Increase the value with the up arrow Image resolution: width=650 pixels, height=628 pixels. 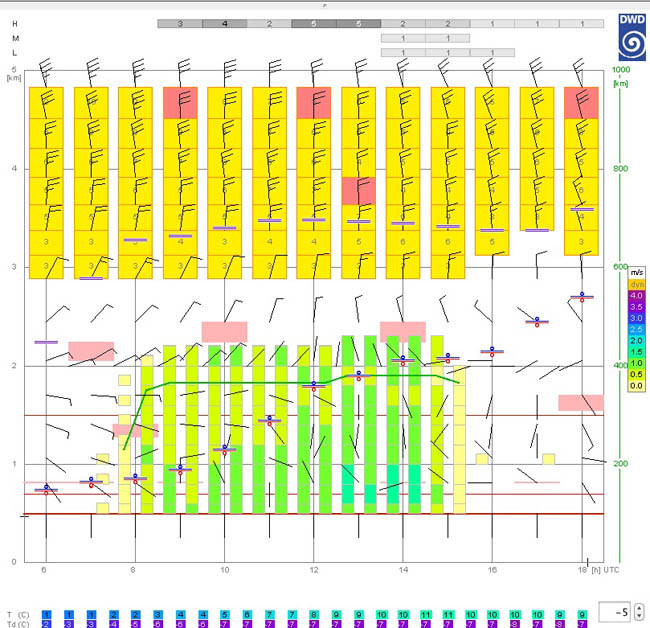pos(639,607)
